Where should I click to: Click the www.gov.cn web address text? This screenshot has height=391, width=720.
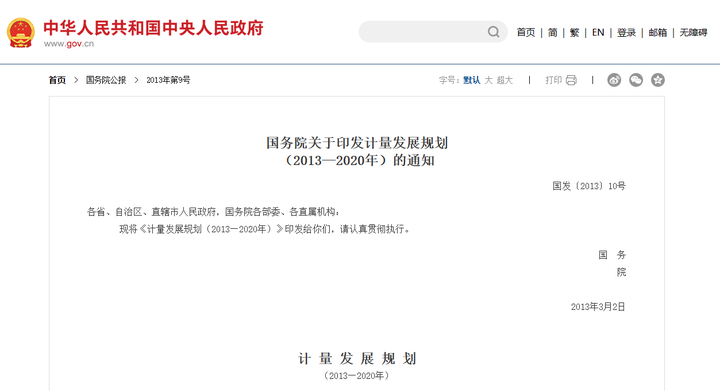(69, 44)
